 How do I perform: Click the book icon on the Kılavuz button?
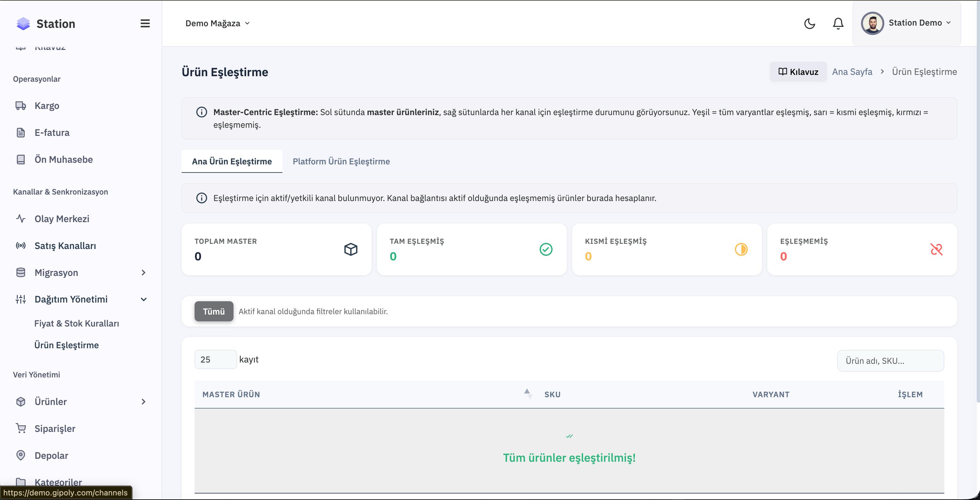783,72
